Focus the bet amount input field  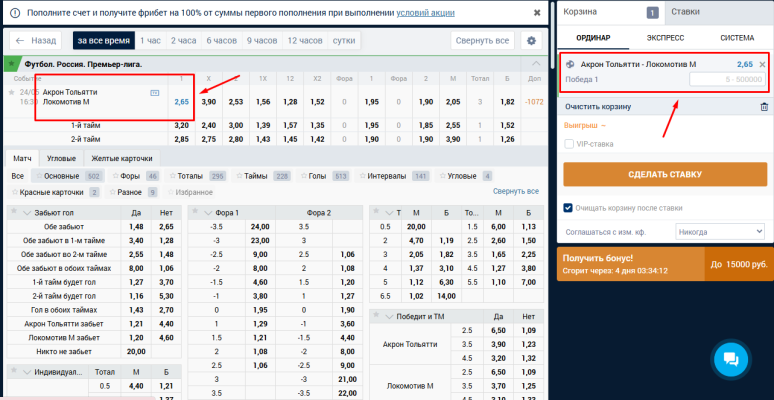coord(727,79)
